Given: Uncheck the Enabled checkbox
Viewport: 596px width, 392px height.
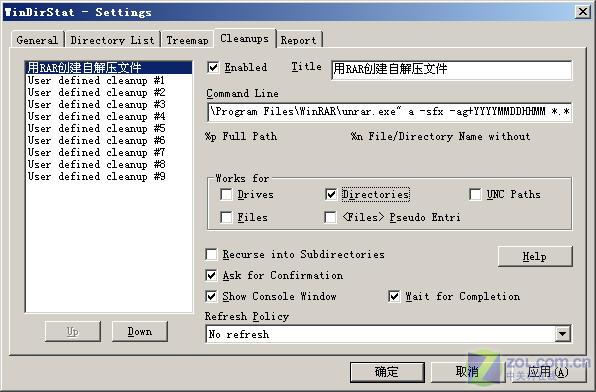Looking at the screenshot, I should point(213,68).
